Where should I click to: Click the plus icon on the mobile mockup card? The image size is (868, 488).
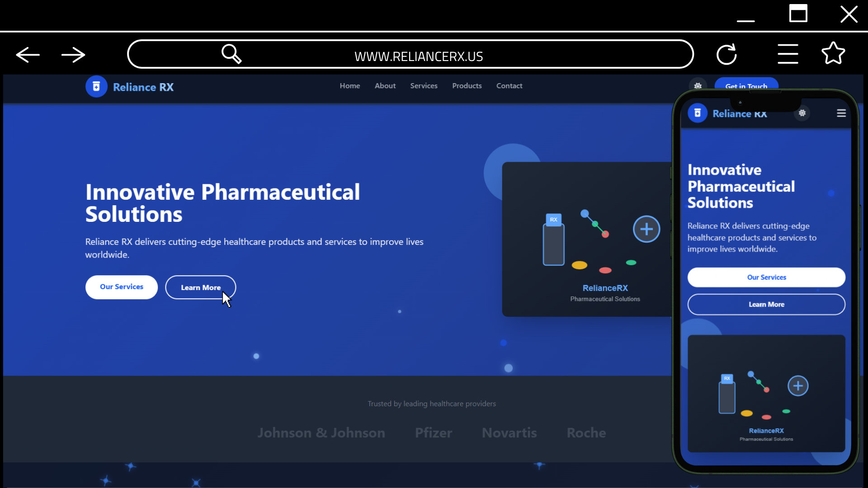(x=798, y=385)
